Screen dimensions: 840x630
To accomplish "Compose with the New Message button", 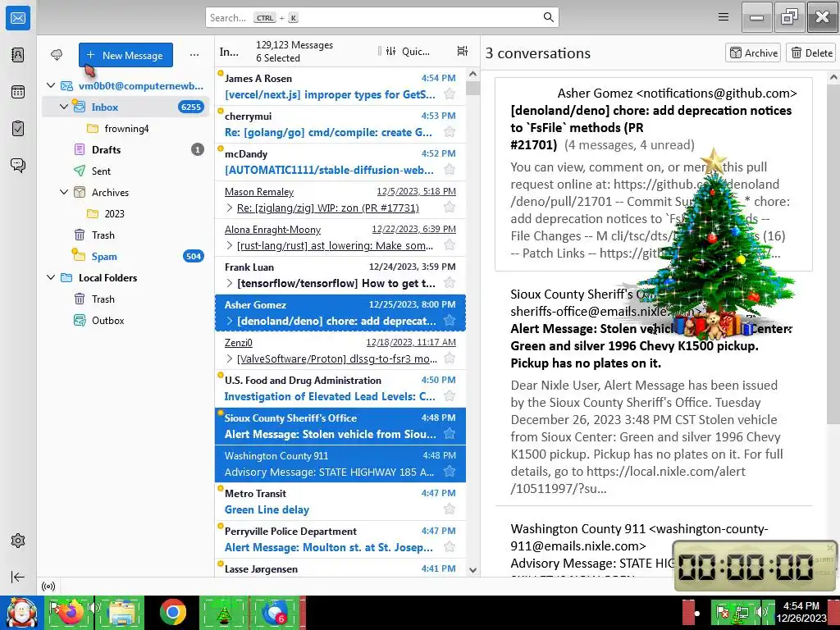I will coord(126,55).
